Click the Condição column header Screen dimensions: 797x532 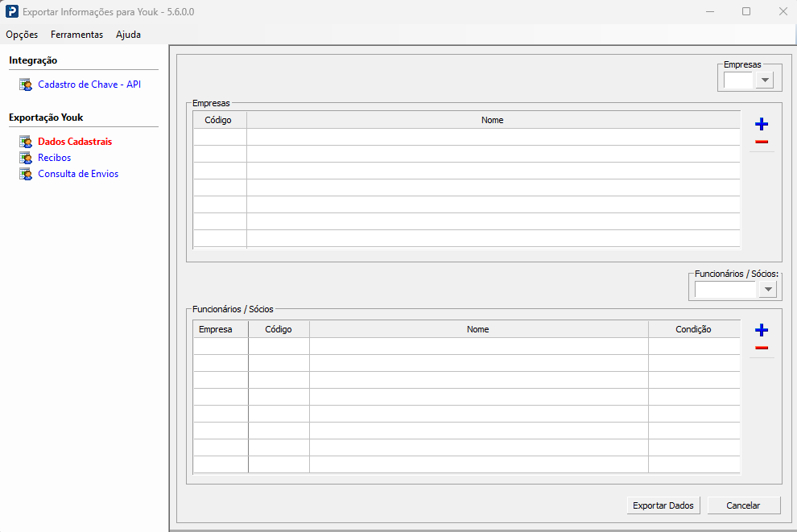click(694, 329)
